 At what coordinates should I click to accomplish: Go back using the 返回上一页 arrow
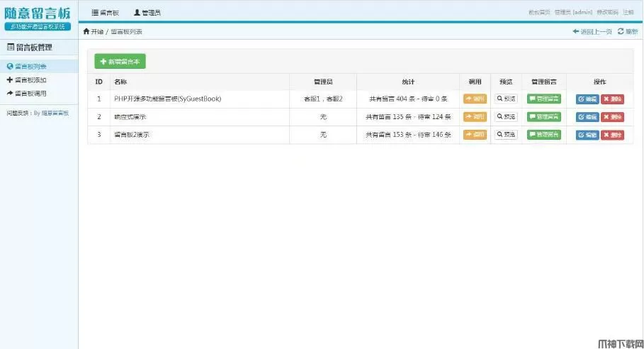592,32
